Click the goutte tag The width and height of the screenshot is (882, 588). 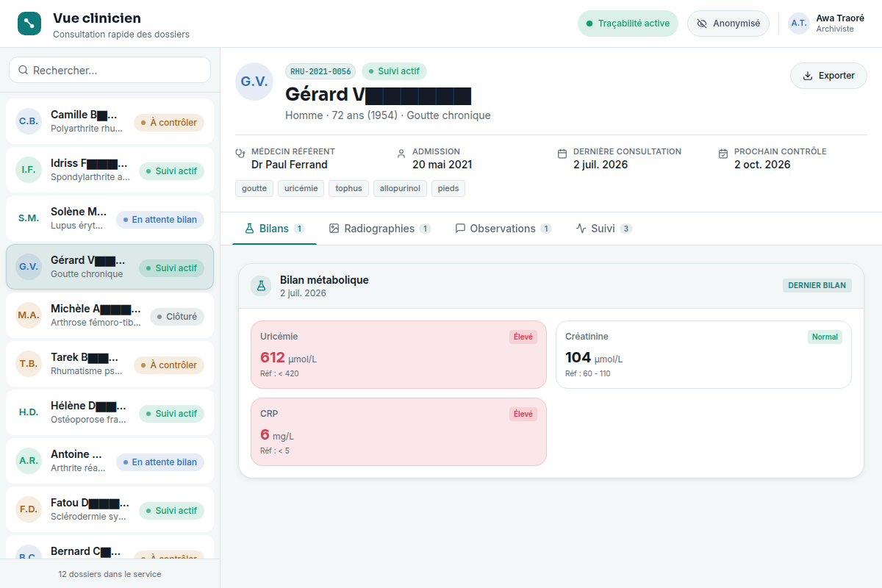[x=254, y=188]
